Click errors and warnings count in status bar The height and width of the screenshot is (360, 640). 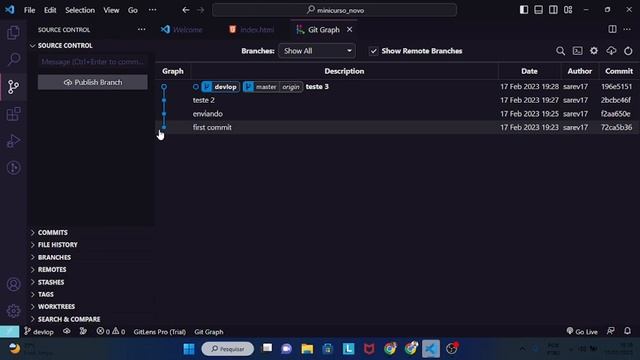point(111,331)
